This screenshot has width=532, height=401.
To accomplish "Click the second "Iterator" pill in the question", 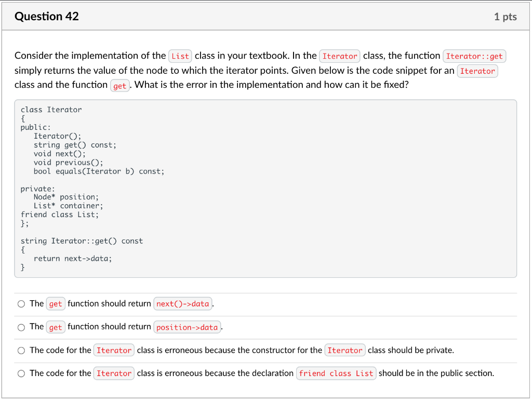I will 477,71.
